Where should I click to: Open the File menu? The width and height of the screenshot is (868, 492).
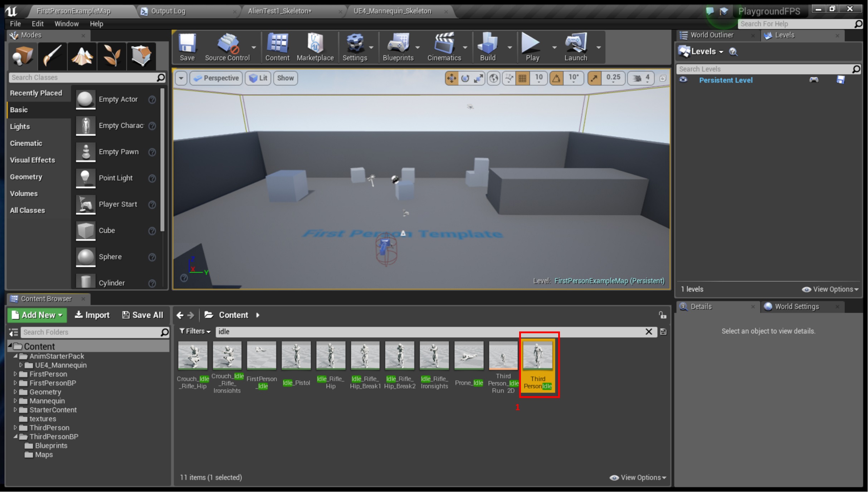tap(15, 24)
